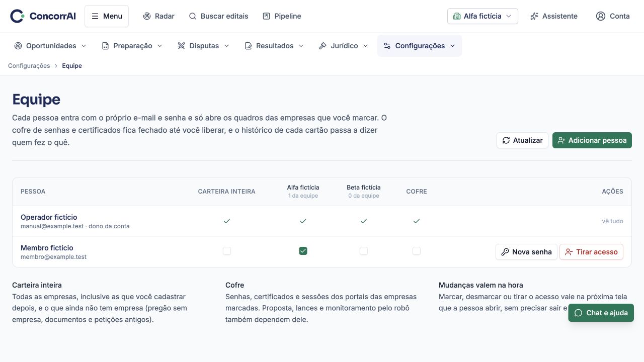This screenshot has height=362, width=644.
Task: Expand the Preparação menu chevron
Action: [160, 46]
